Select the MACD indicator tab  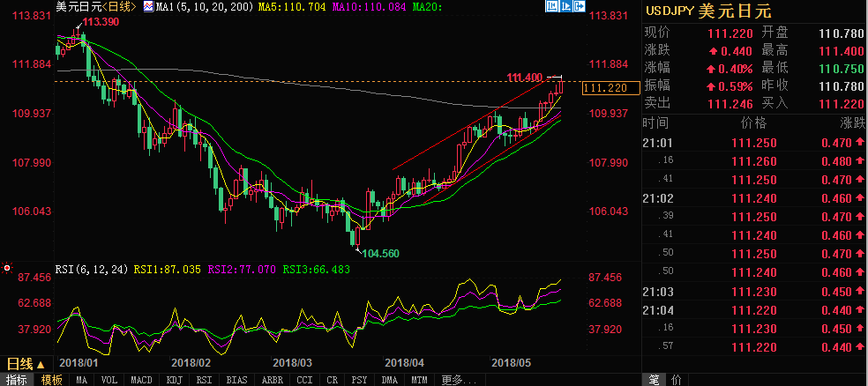coord(142,380)
